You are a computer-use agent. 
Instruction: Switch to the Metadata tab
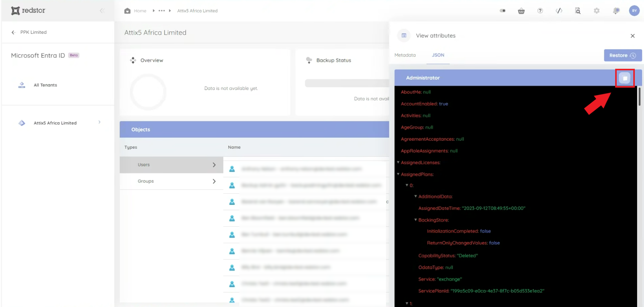(405, 55)
